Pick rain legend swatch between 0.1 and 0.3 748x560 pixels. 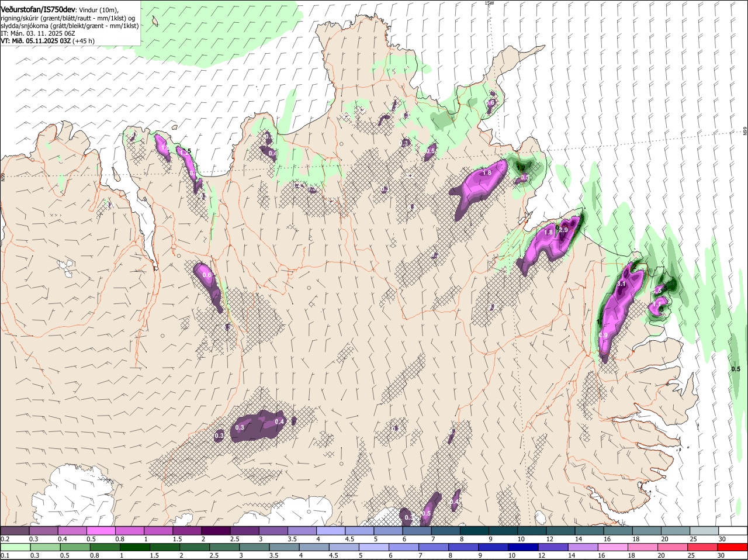point(15,547)
